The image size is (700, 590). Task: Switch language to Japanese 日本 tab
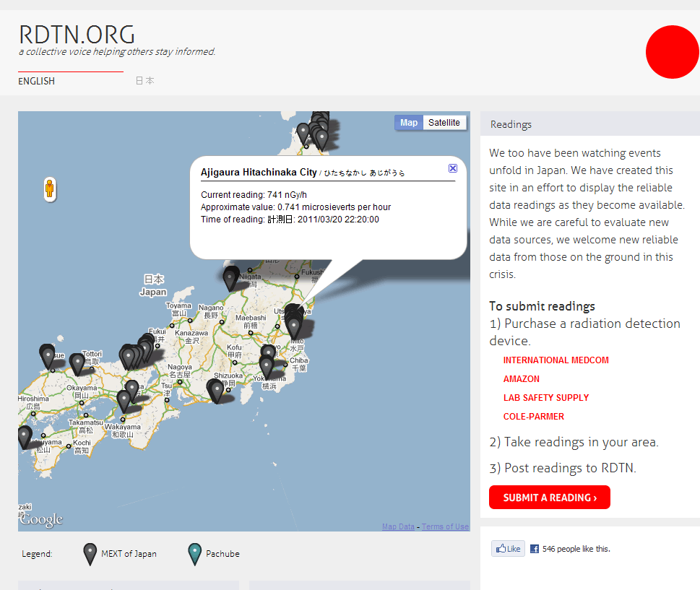(144, 81)
